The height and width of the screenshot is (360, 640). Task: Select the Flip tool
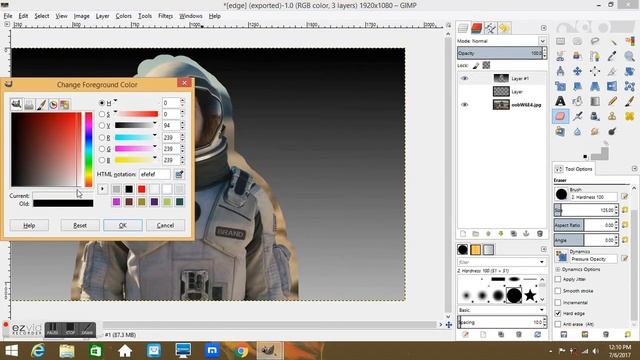[612, 86]
